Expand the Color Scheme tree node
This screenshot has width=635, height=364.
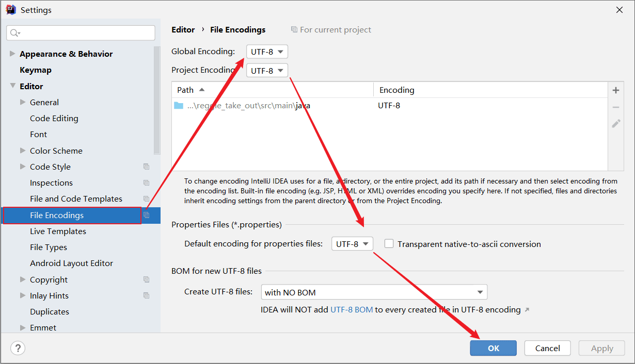click(x=23, y=151)
